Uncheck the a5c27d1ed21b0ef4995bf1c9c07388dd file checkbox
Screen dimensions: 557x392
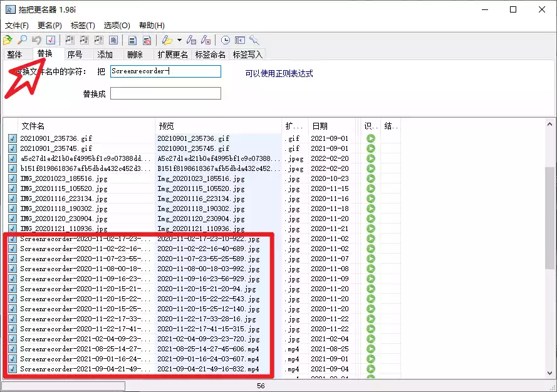tap(13, 158)
